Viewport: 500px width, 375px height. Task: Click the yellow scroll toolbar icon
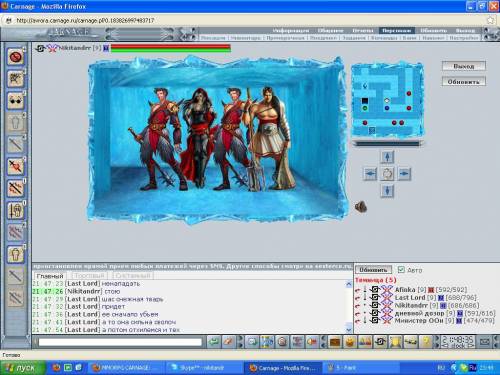(395, 342)
